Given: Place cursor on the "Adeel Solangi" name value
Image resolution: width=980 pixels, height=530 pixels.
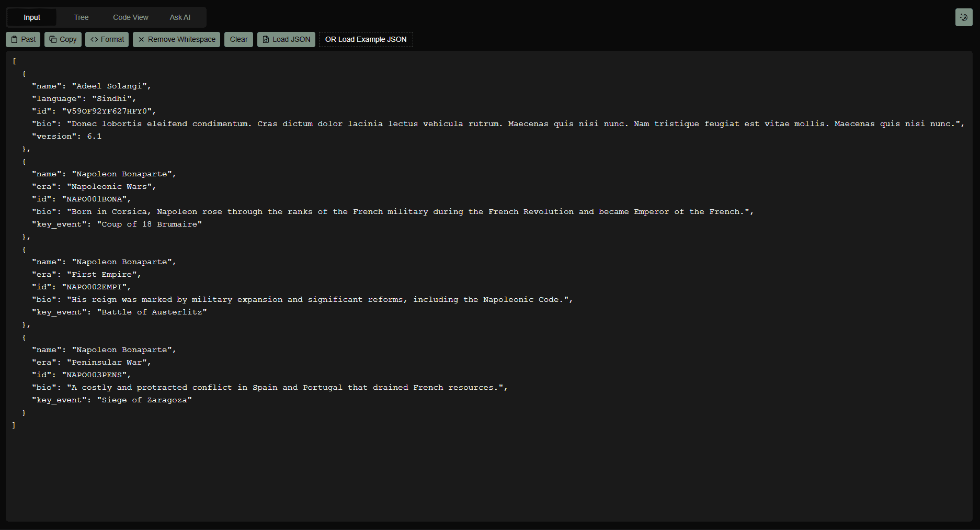Looking at the screenshot, I should (111, 86).
